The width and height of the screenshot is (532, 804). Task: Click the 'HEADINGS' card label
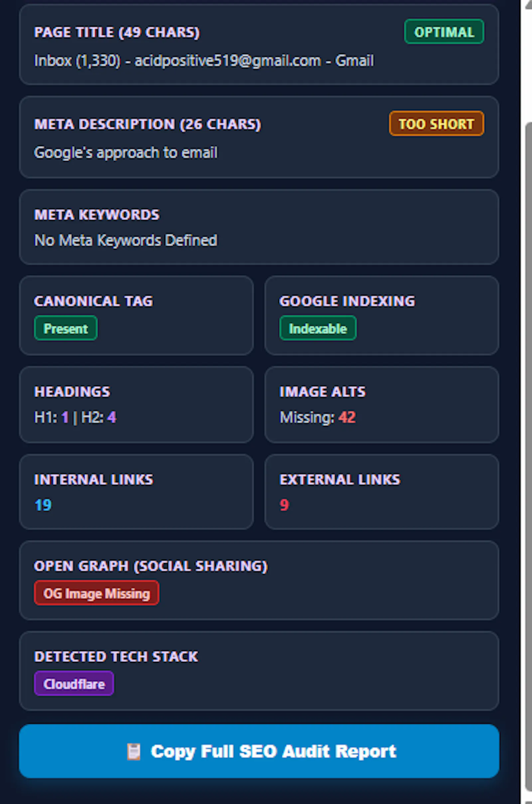[72, 392]
